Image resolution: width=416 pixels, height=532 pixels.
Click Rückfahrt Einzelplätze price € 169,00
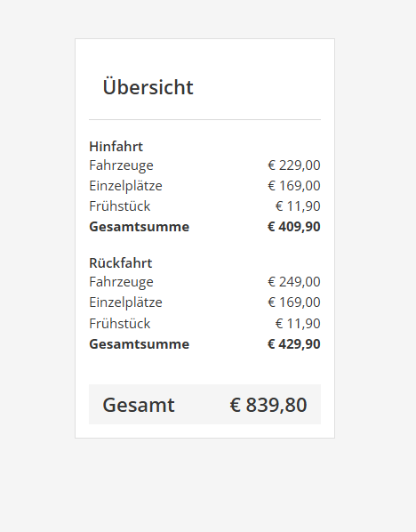(294, 302)
